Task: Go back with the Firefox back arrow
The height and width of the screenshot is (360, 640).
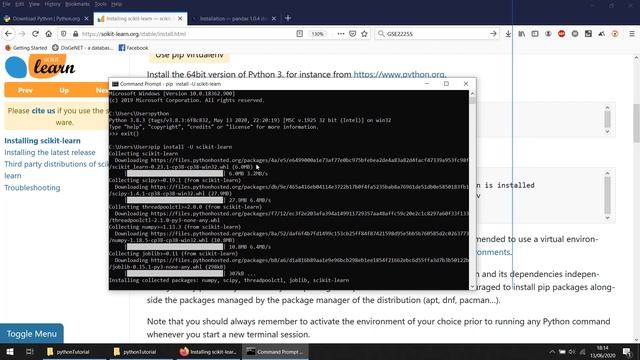Action: coord(8,34)
